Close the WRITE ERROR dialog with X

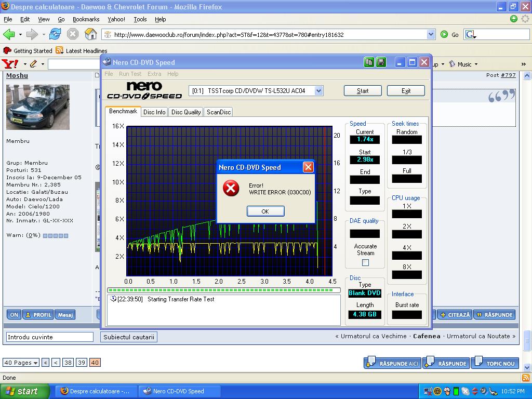click(308, 167)
